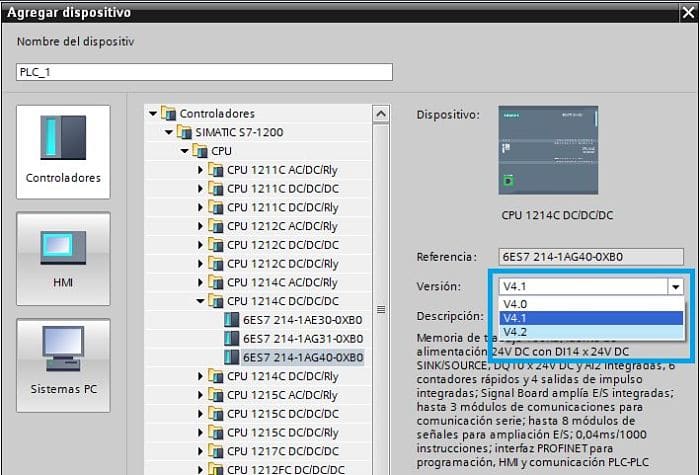
Task: Expand CPU 1211C AC/DC/Rly
Action: (x=200, y=170)
